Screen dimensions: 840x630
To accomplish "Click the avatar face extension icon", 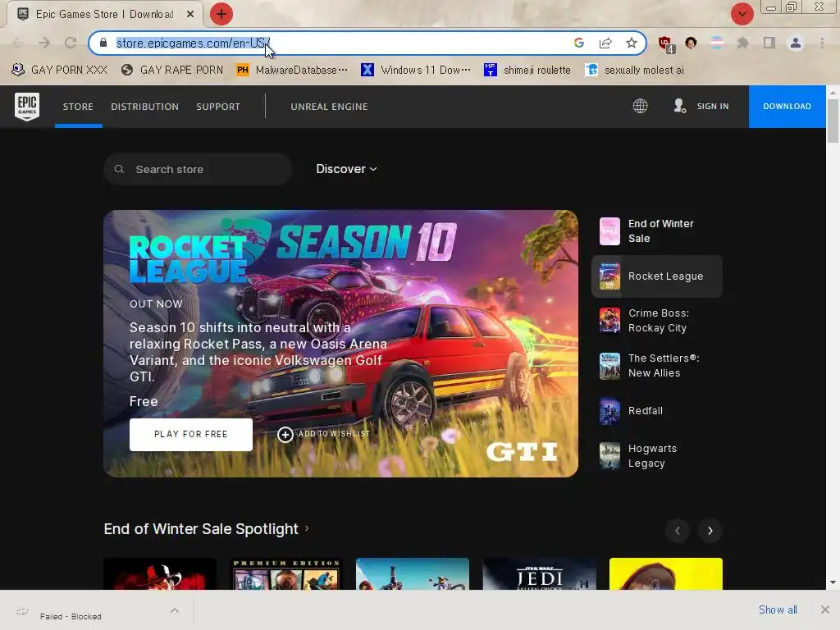I will click(691, 43).
